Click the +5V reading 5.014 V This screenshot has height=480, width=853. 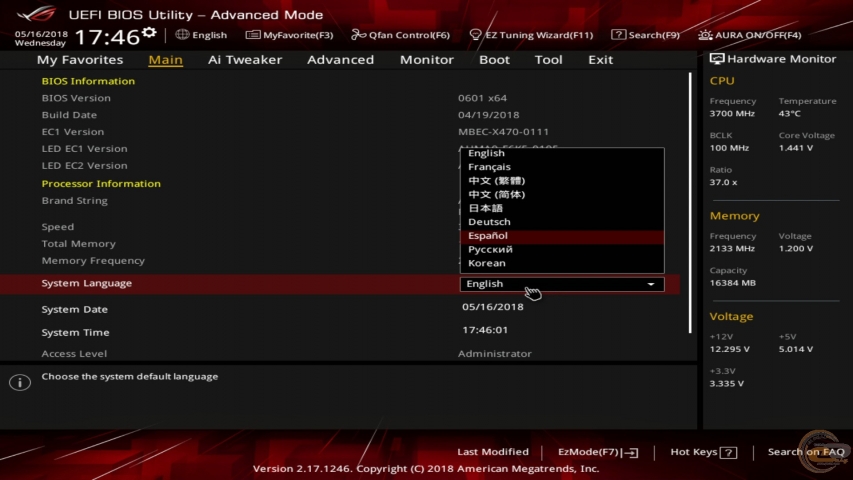[795, 349]
